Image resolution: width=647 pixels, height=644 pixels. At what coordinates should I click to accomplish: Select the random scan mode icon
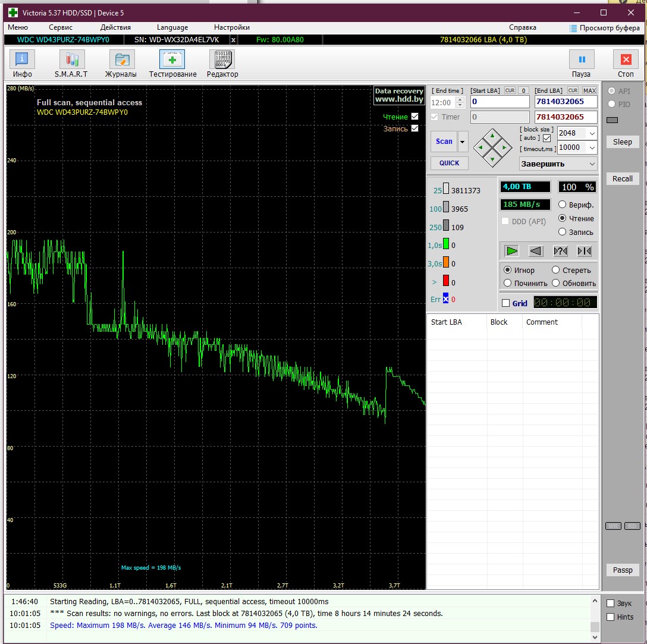click(560, 251)
